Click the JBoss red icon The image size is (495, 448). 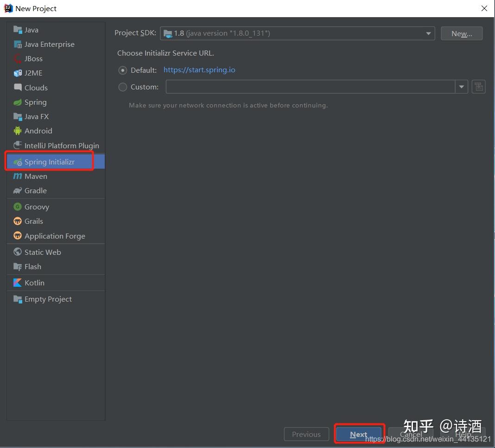coord(18,59)
